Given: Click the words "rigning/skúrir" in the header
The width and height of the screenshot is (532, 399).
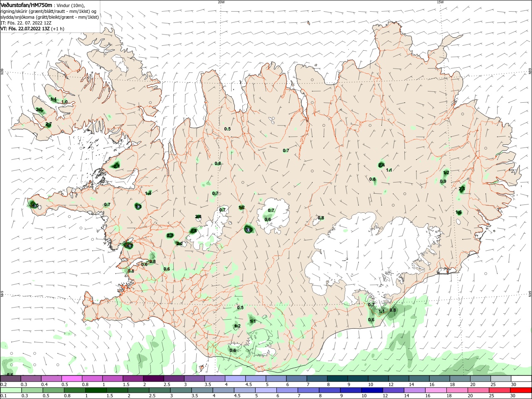Looking at the screenshot, I should click(x=14, y=11).
